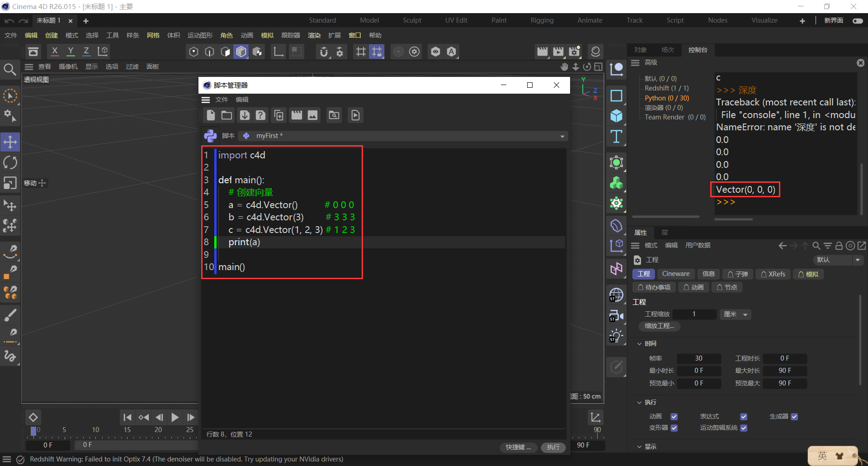Viewport: 868px width, 466px height.
Task: Click the keyframe record diamond icon
Action: (x=33, y=418)
